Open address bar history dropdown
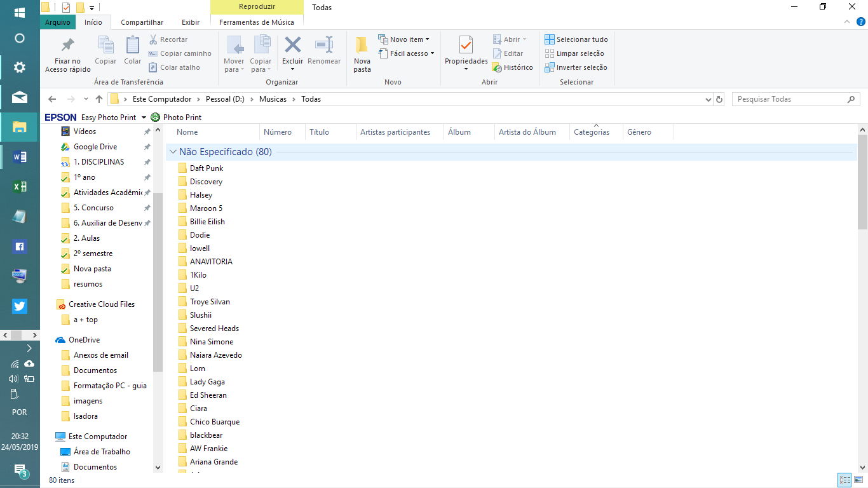 (709, 100)
